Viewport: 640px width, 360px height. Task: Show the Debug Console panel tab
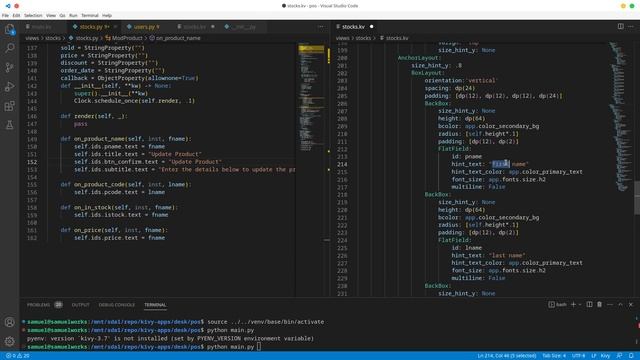[x=117, y=305]
